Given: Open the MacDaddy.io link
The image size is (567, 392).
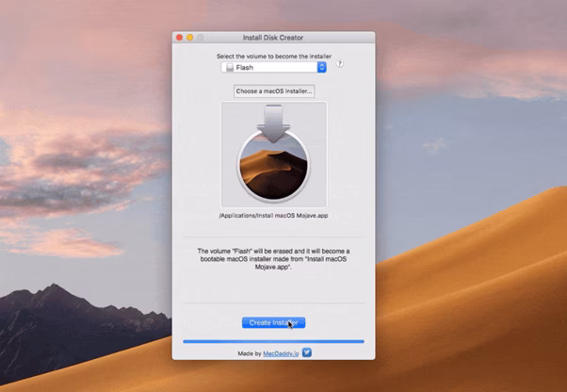Looking at the screenshot, I should tap(281, 353).
